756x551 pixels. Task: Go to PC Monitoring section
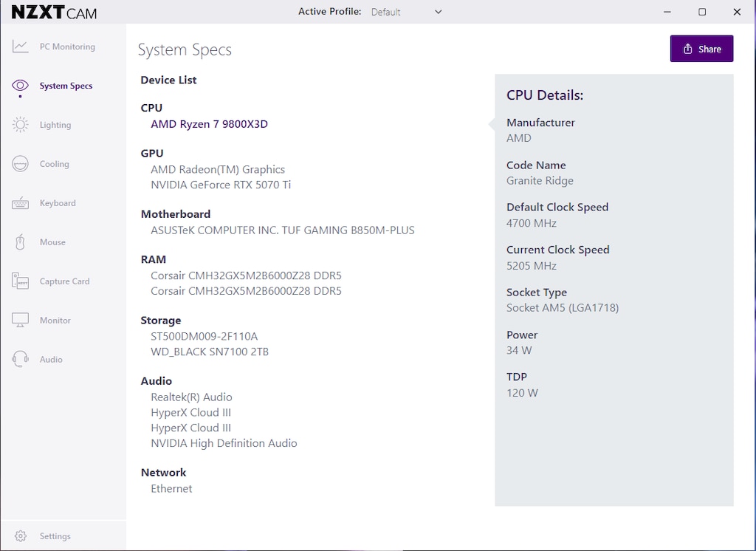click(x=67, y=47)
